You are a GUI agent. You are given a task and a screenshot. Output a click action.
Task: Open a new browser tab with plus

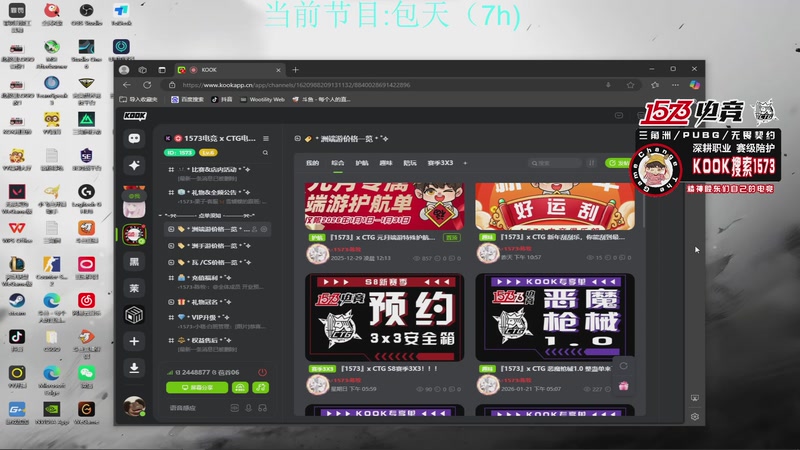pos(295,69)
